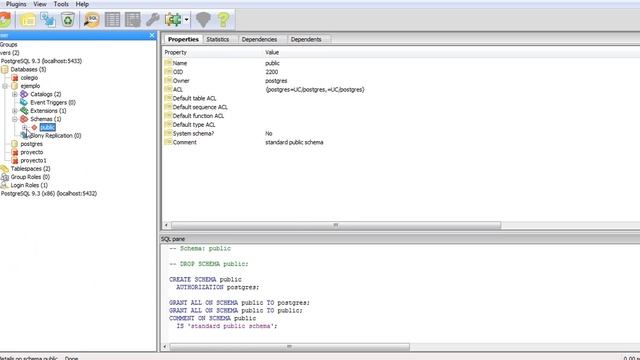Open the Tools menu

[61, 4]
